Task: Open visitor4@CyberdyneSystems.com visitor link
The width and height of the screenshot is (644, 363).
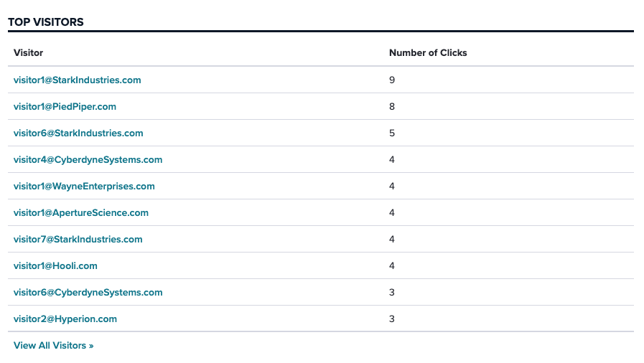Action: 88,159
